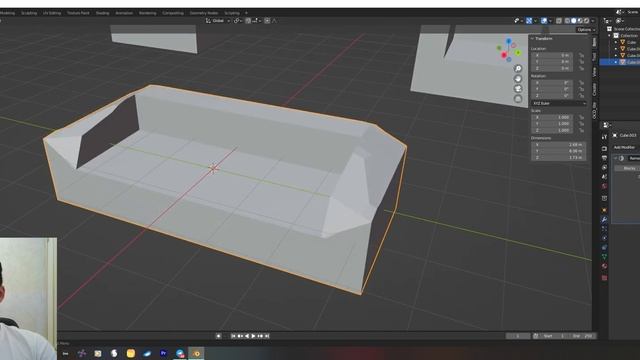Toggle the camera view navigation icon
The height and width of the screenshot is (360, 640).
518,89
